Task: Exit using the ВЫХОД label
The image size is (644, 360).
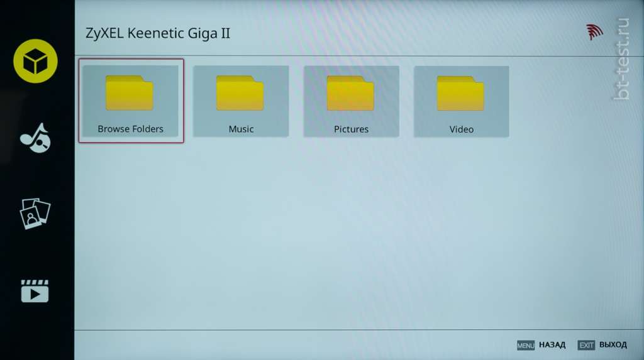Action: pos(613,345)
